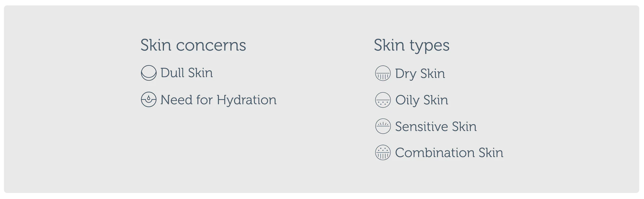Image resolution: width=644 pixels, height=199 pixels.
Task: Choose the Oily Skin text label
Action: [422, 100]
